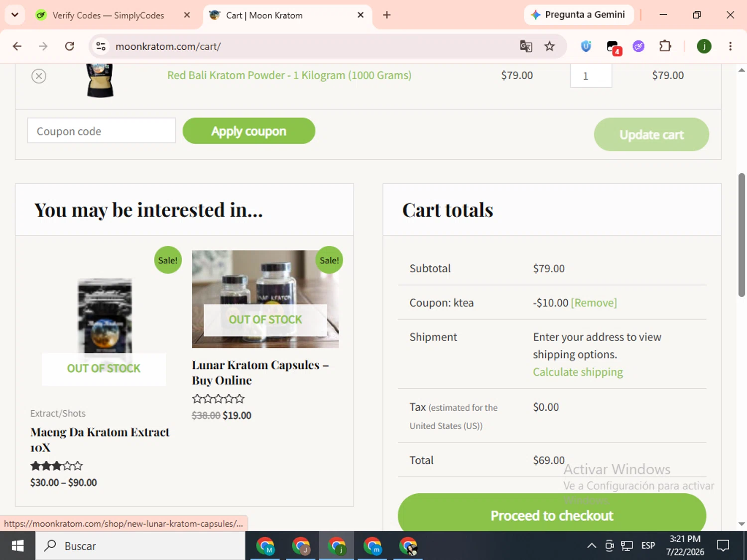The image size is (747, 560).
Task: Open the Extensions puzzle menu
Action: [x=665, y=46]
